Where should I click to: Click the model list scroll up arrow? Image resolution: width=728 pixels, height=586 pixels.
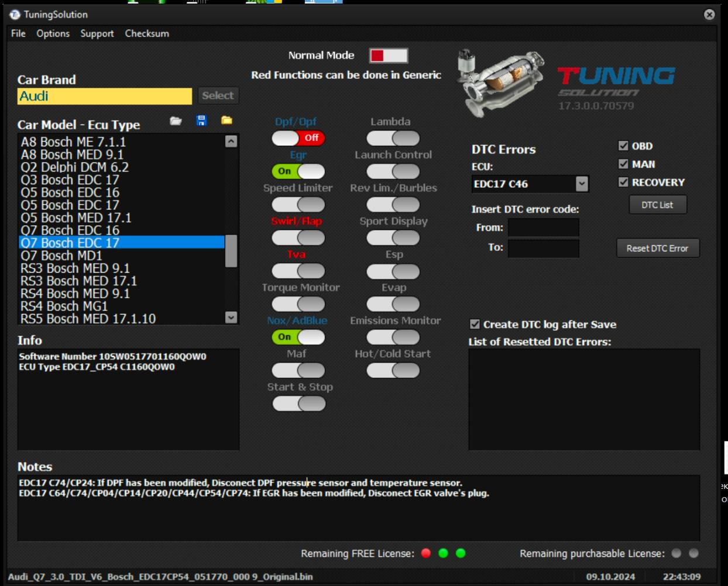tap(231, 142)
